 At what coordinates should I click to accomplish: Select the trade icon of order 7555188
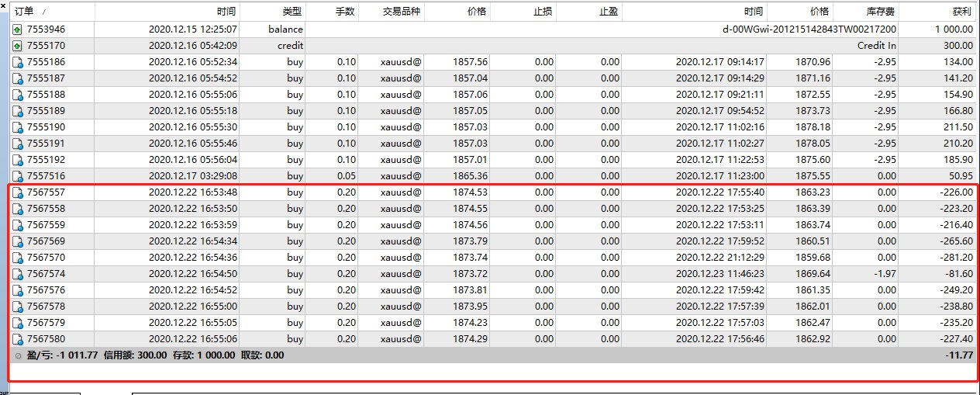point(18,95)
